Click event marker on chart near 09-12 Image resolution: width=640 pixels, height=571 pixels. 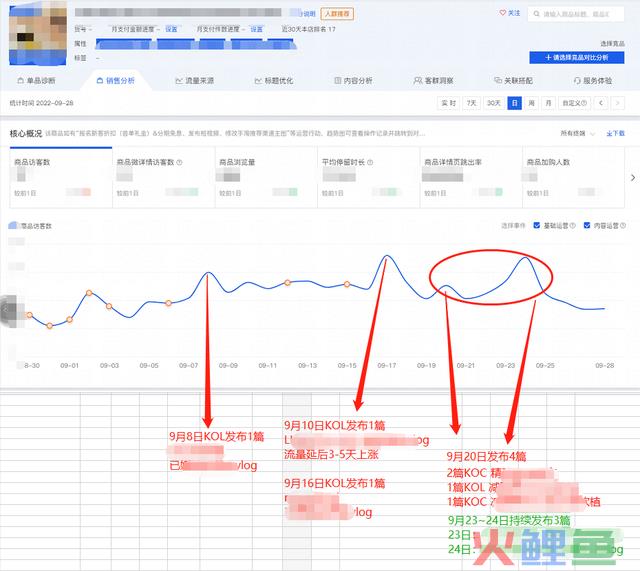(x=287, y=282)
